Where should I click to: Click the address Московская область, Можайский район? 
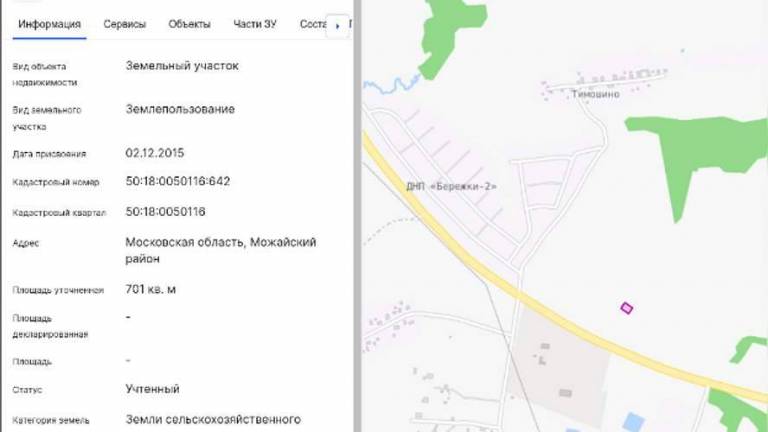(220, 250)
